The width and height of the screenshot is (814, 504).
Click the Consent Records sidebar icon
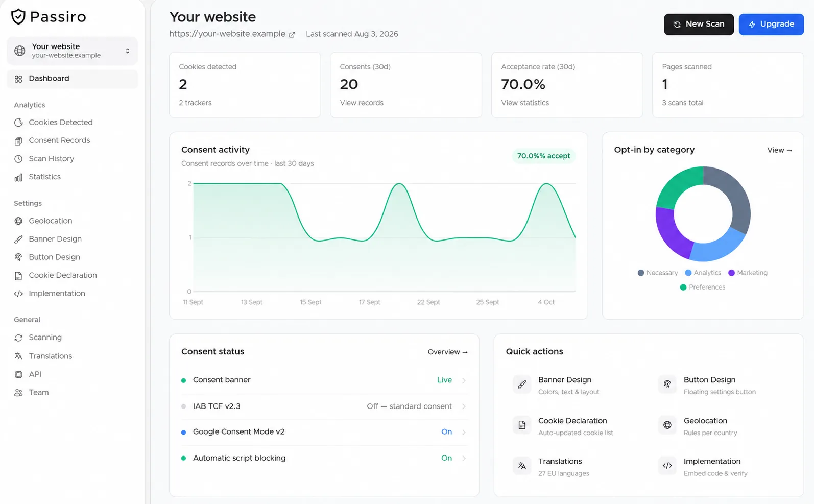18,140
